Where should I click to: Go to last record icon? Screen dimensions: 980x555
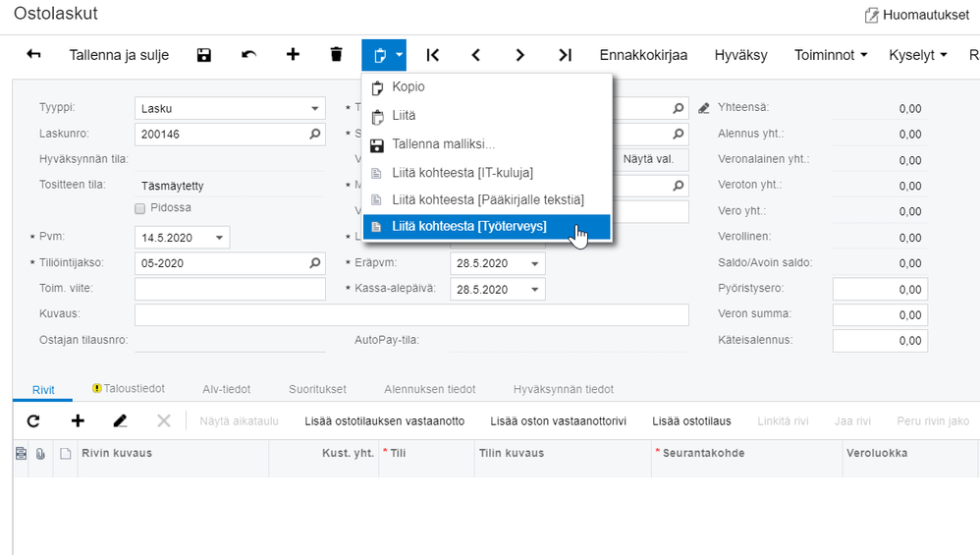coord(565,55)
